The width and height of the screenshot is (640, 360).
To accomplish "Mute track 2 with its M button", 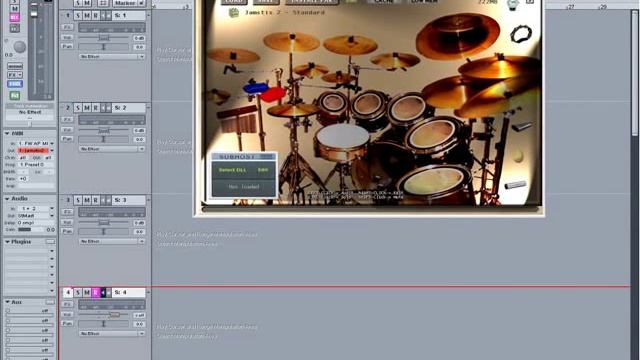I will click(x=87, y=108).
